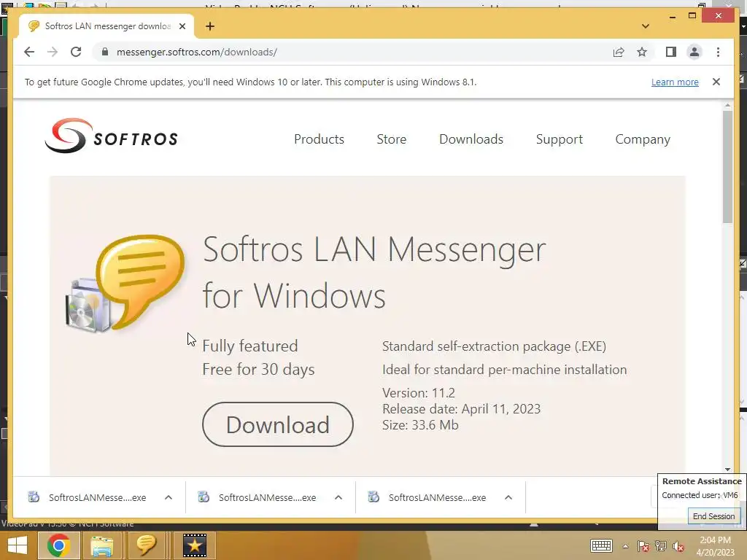View site information via lock icon
The image size is (747, 560).
[x=105, y=52]
